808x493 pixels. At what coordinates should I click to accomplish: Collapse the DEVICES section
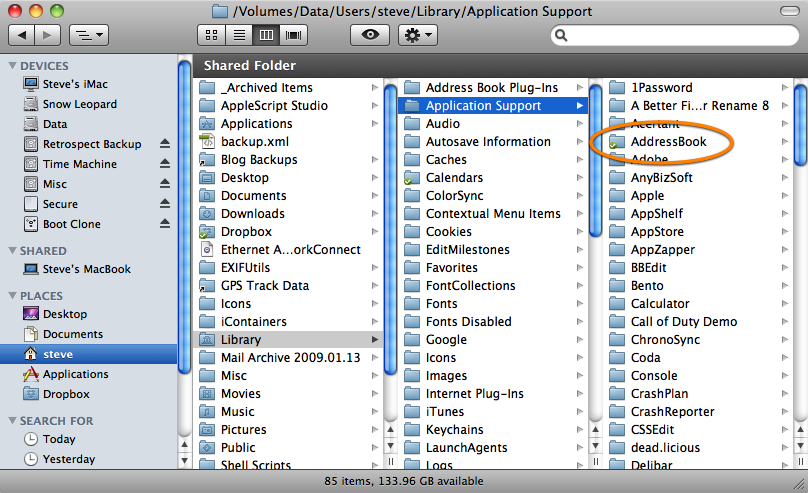pyautogui.click(x=12, y=66)
